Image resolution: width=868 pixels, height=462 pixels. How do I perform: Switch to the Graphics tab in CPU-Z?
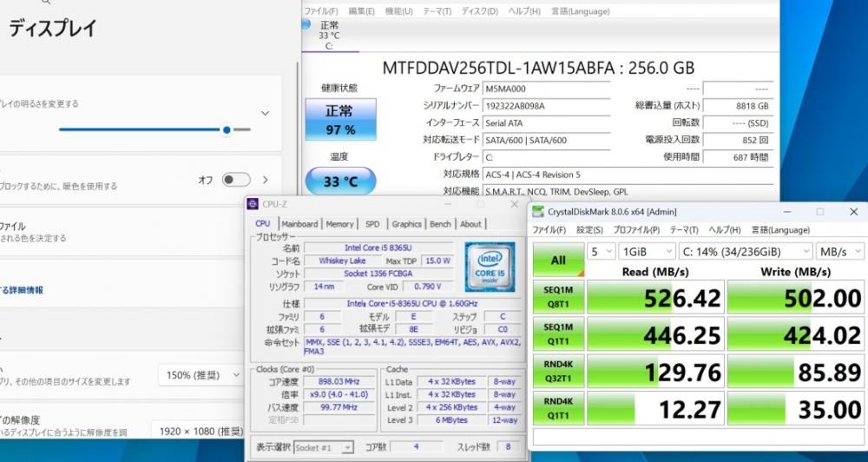click(407, 224)
